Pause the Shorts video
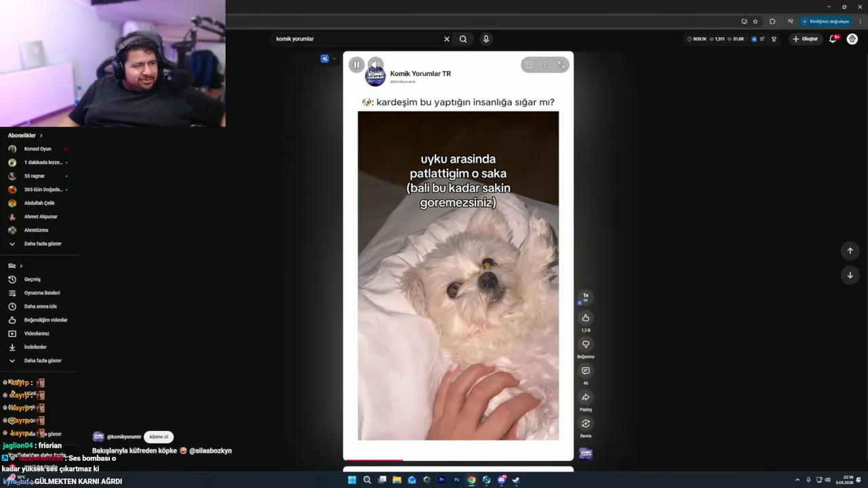The width and height of the screenshot is (868, 488). tap(357, 65)
